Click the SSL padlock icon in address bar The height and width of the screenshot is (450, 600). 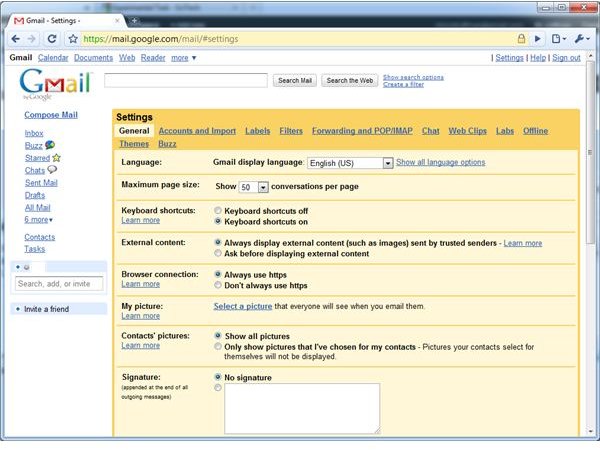click(x=521, y=38)
